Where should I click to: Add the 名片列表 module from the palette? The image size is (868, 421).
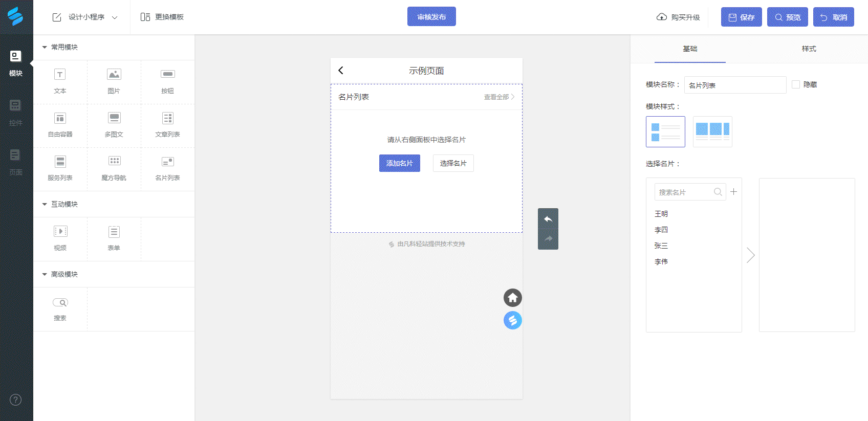click(167, 169)
